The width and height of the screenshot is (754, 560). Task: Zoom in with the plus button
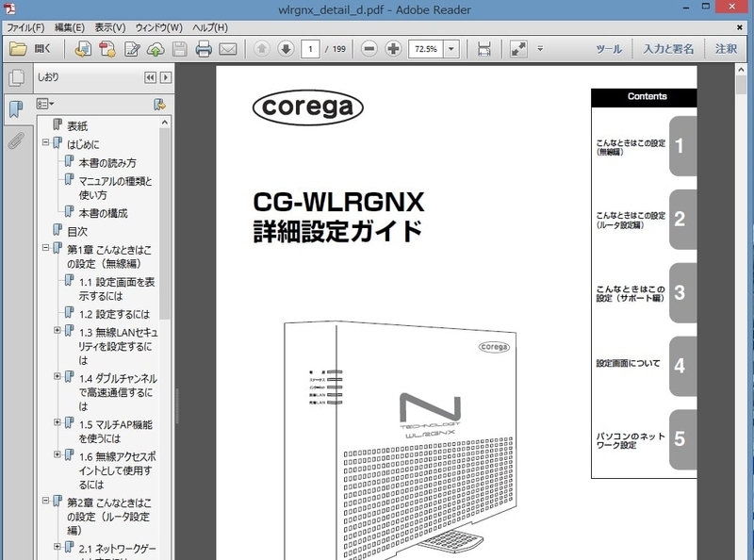[x=393, y=49]
